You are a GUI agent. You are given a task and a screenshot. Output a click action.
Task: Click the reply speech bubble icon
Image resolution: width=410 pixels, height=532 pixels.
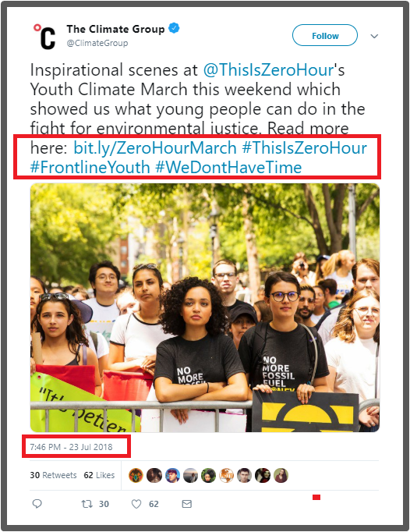pyautogui.click(x=37, y=504)
